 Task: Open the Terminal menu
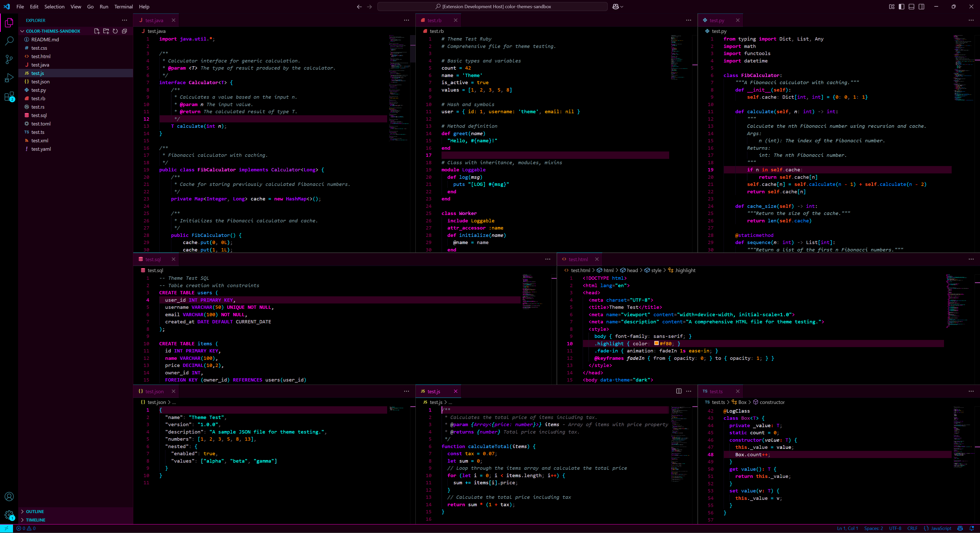[x=123, y=6]
